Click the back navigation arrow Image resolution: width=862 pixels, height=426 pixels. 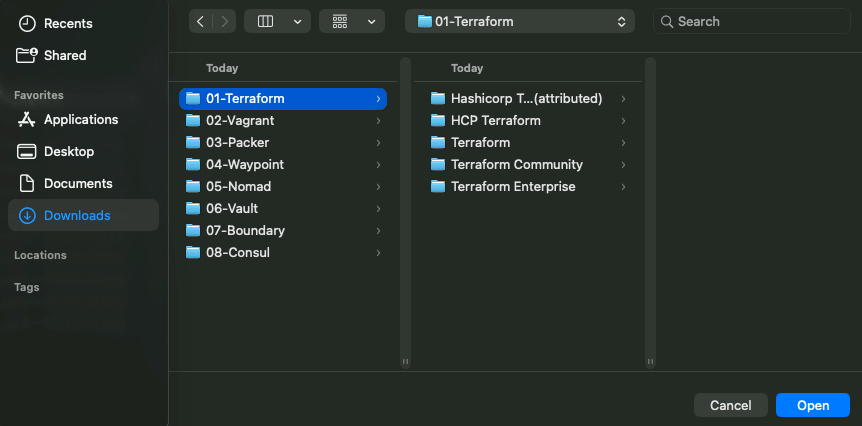[x=201, y=21]
